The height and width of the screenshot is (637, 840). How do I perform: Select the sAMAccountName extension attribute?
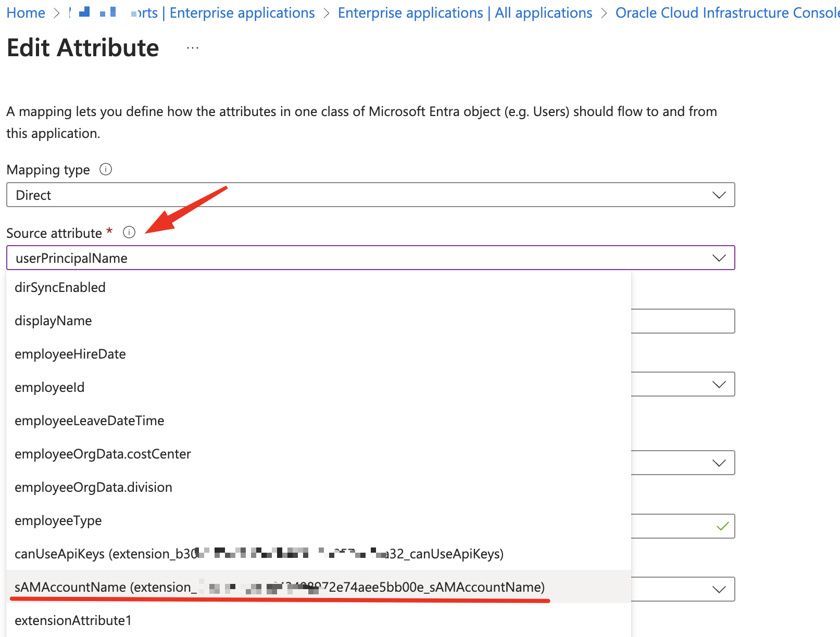[319, 587]
